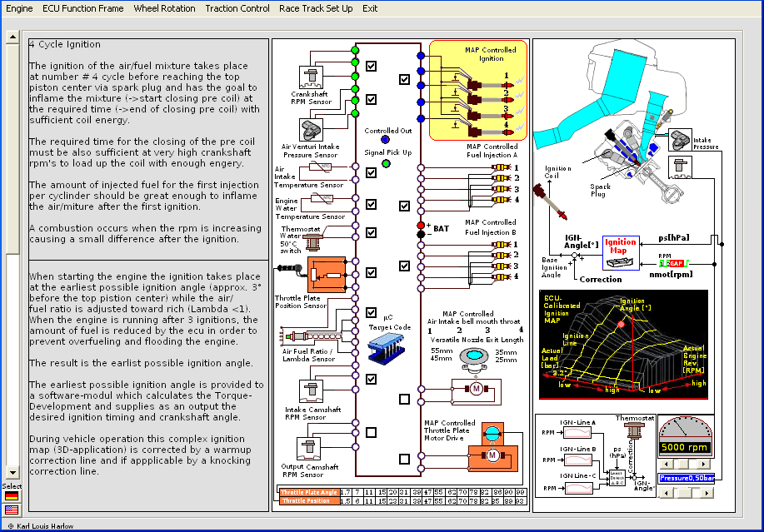The height and width of the screenshot is (532, 764).
Task: Open the Traction Control menu
Action: tap(237, 8)
